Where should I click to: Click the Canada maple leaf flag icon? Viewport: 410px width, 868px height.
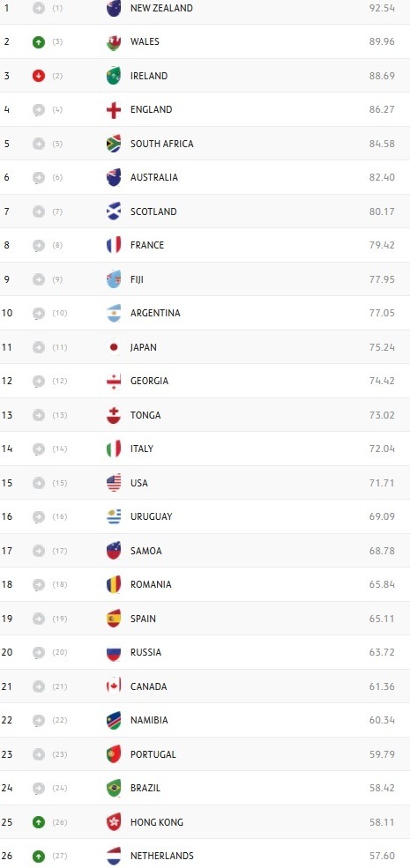(114, 687)
